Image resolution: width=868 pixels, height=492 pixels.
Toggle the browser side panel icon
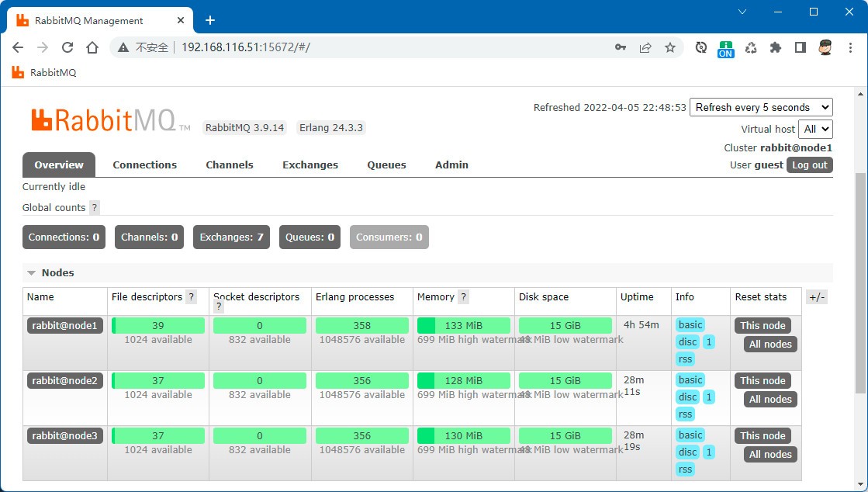[801, 47]
